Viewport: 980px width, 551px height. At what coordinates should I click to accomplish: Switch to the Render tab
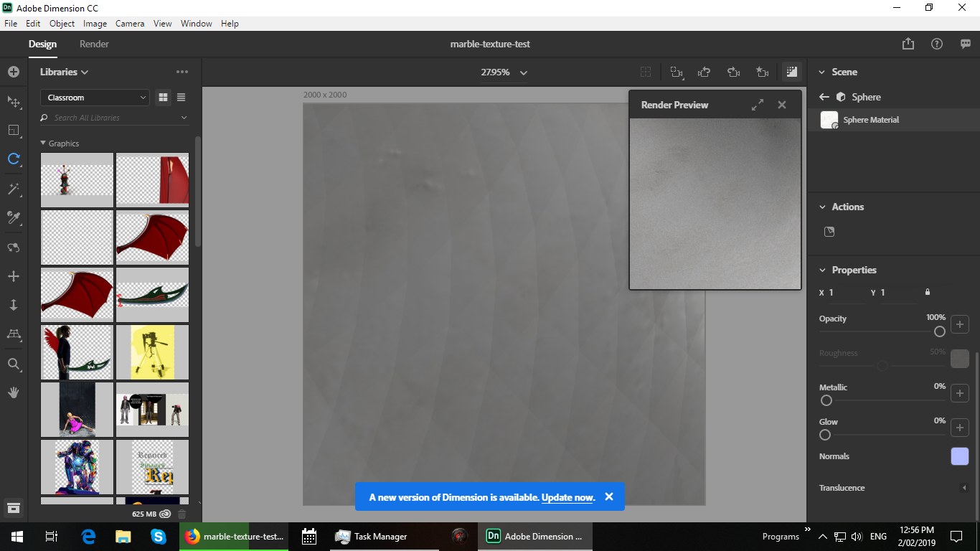click(94, 44)
